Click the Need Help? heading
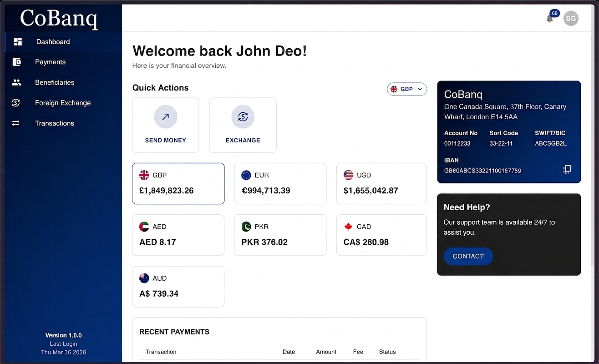The height and width of the screenshot is (364, 599). (x=467, y=207)
